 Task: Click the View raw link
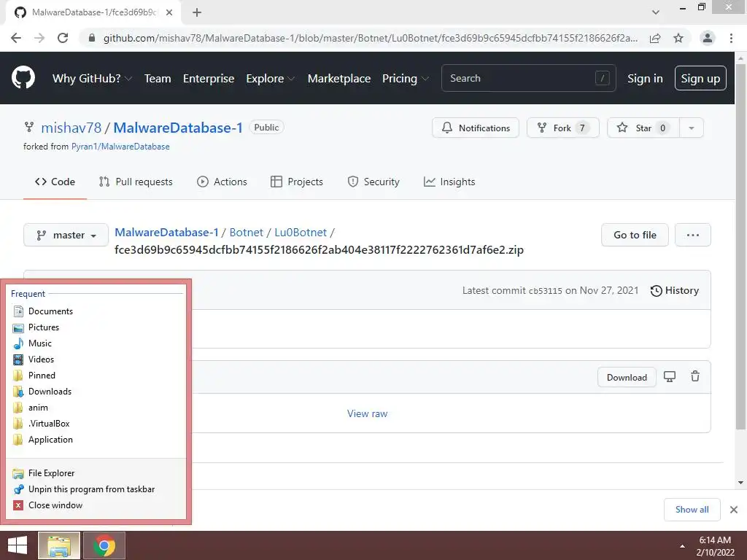point(368,413)
